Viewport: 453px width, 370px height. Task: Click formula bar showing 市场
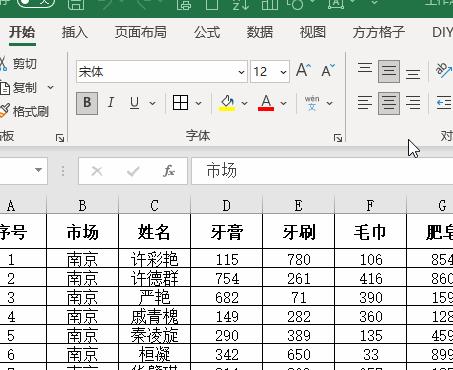click(322, 171)
